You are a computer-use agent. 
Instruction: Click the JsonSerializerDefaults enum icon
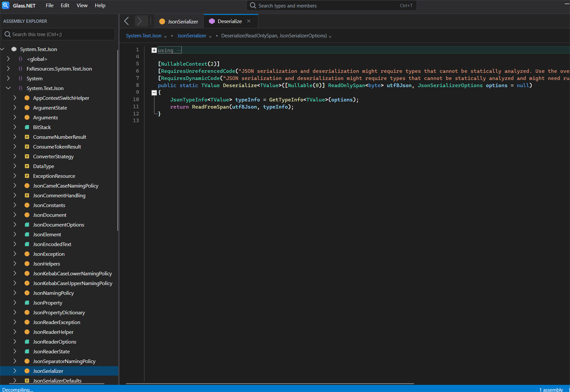(27, 381)
